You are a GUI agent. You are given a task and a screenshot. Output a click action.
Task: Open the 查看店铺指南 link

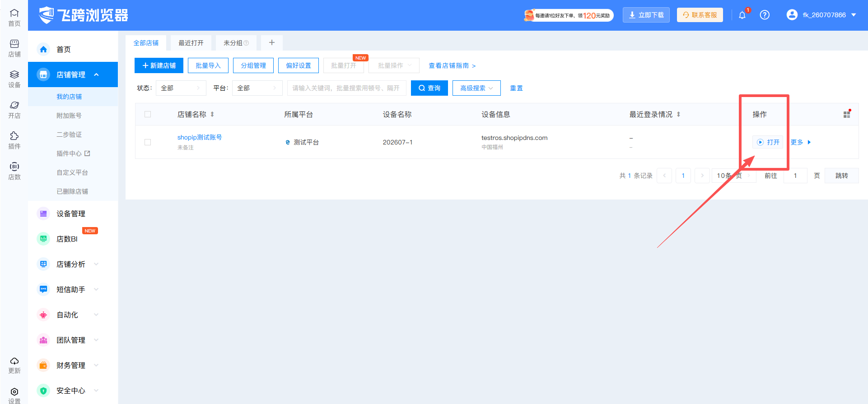[452, 65]
